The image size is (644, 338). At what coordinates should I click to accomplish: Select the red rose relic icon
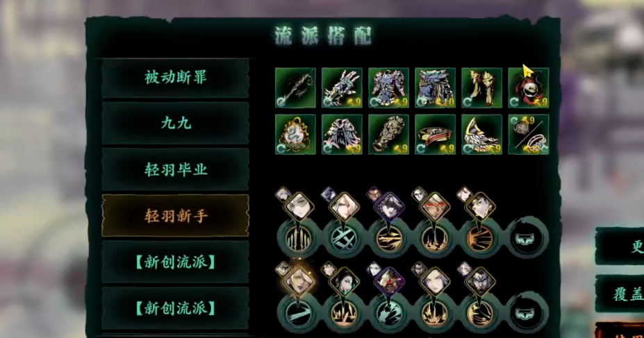(x=528, y=87)
